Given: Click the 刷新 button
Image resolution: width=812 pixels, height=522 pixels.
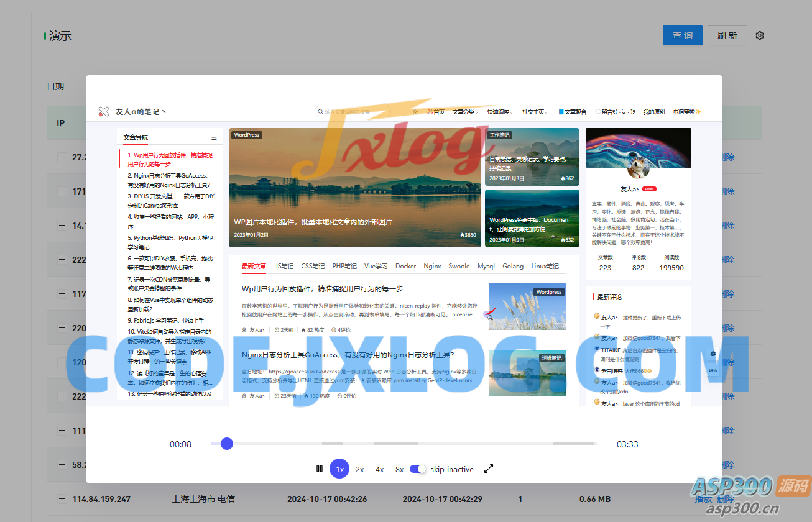Looking at the screenshot, I should pyautogui.click(x=727, y=35).
